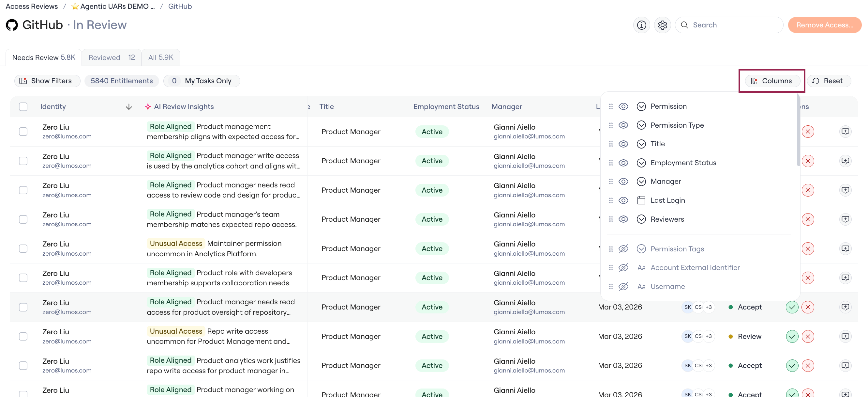Check the Unusual Access Maintainer row checkbox
The image size is (868, 397).
[x=23, y=248]
